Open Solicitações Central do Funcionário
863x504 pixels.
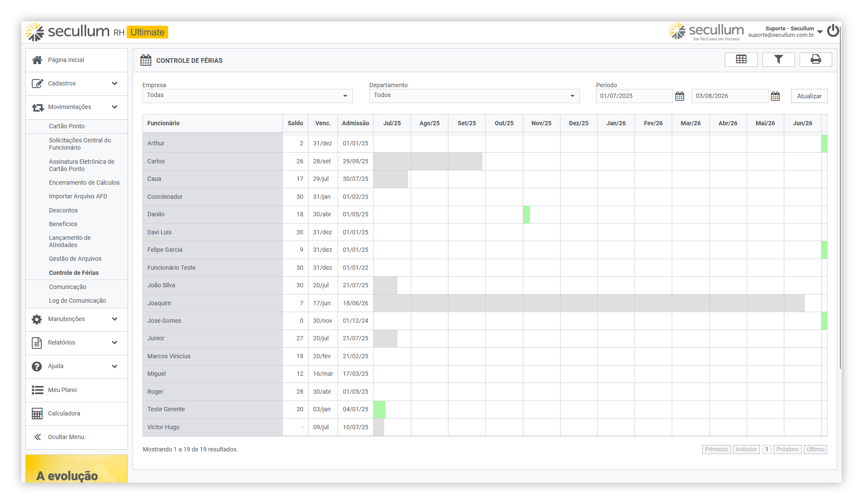click(80, 144)
